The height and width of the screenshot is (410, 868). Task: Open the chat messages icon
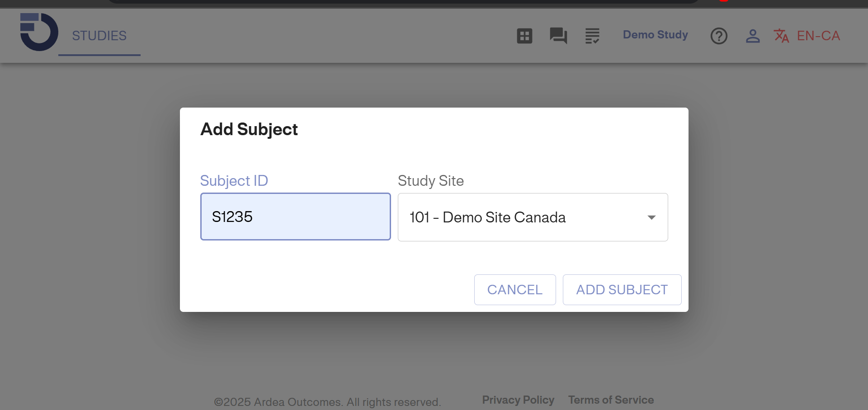coord(558,36)
